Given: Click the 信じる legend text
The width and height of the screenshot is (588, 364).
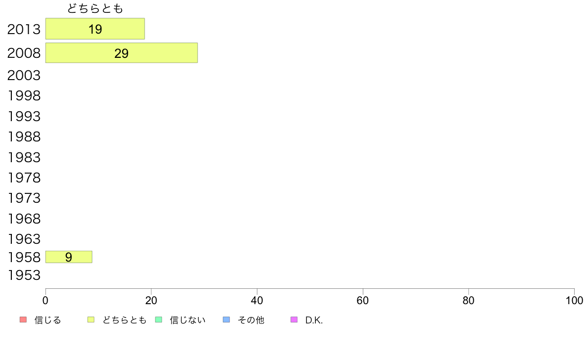Looking at the screenshot, I should click(48, 320).
